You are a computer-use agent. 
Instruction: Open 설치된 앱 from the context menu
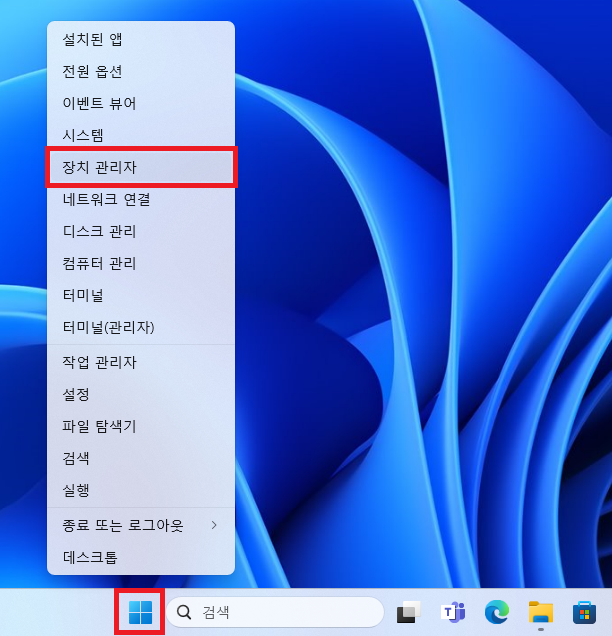[141, 39]
